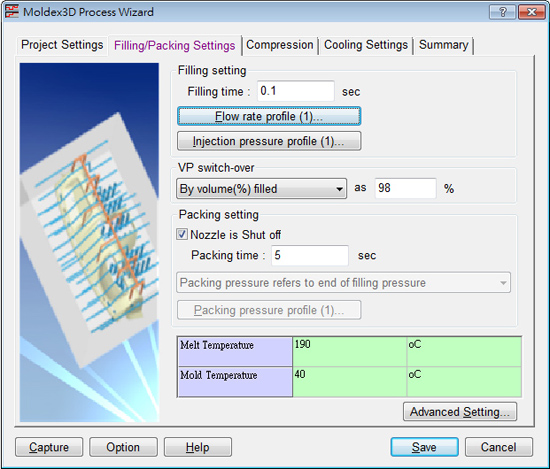Close the Process Wizard window
Screen dimensions: 550x469
[531, 12]
